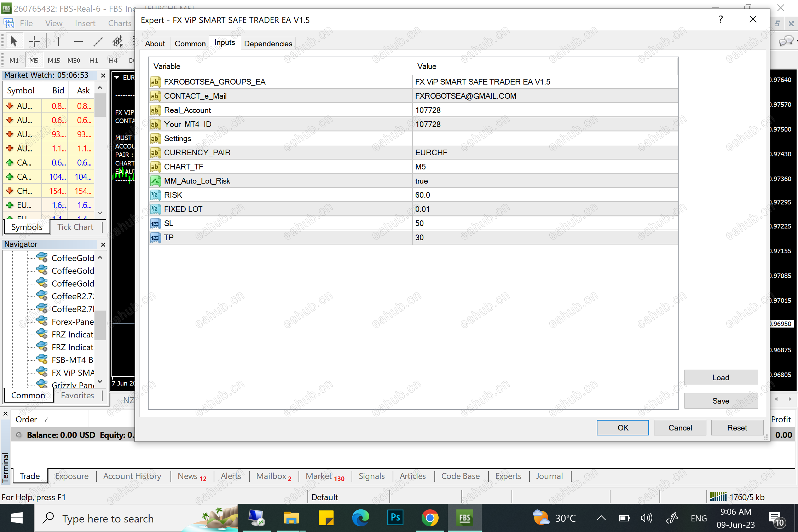Open the Account History terminal tab
This screenshot has height=532, width=798.
click(x=132, y=476)
